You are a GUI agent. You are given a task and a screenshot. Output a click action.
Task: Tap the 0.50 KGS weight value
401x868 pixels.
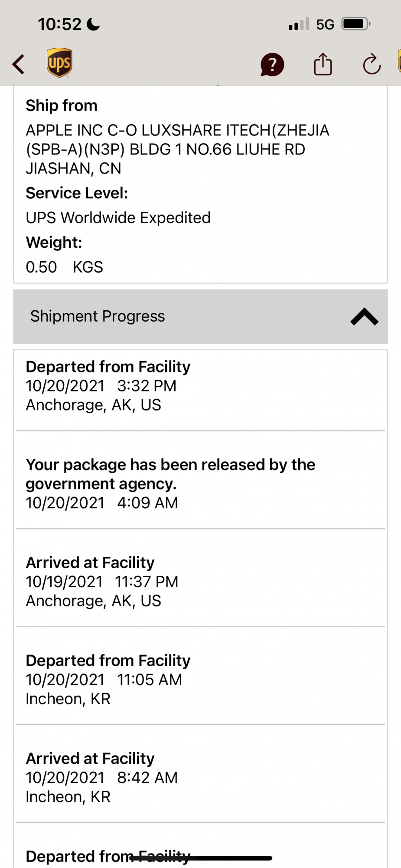[x=64, y=267]
